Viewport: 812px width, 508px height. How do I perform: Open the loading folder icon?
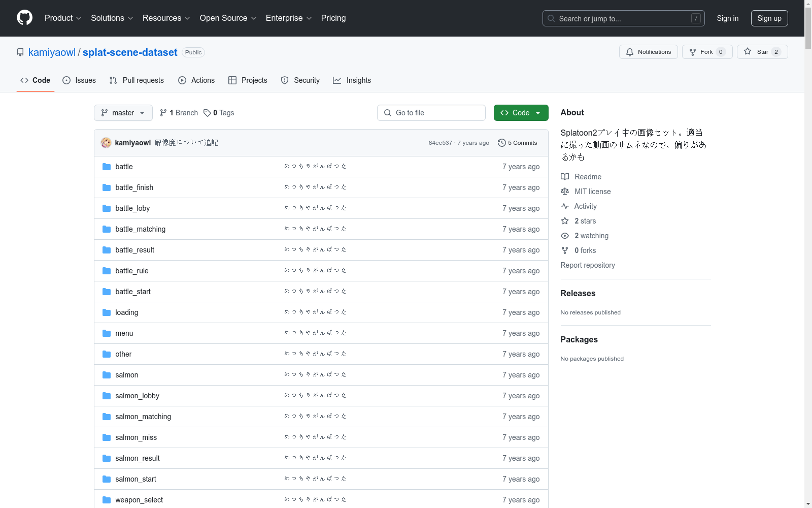[x=107, y=312]
